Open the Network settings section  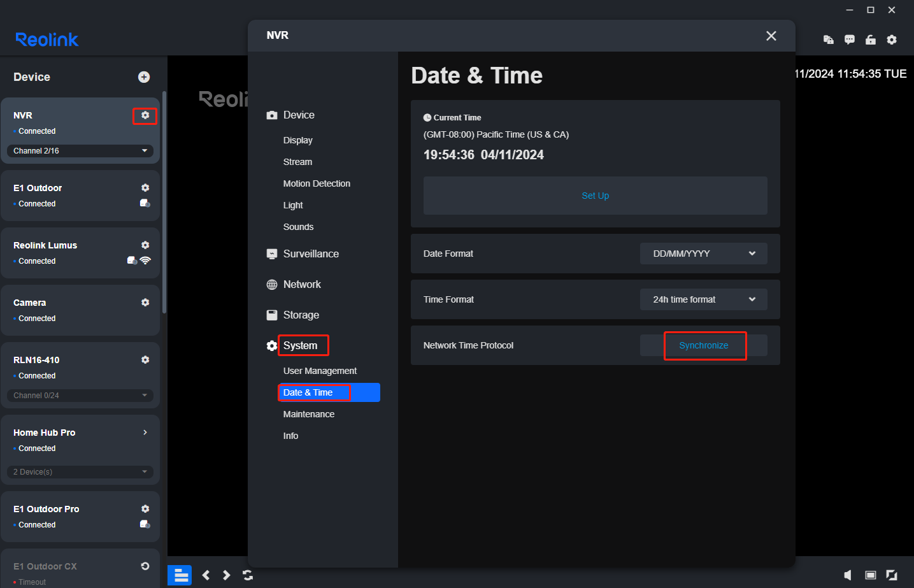click(302, 285)
